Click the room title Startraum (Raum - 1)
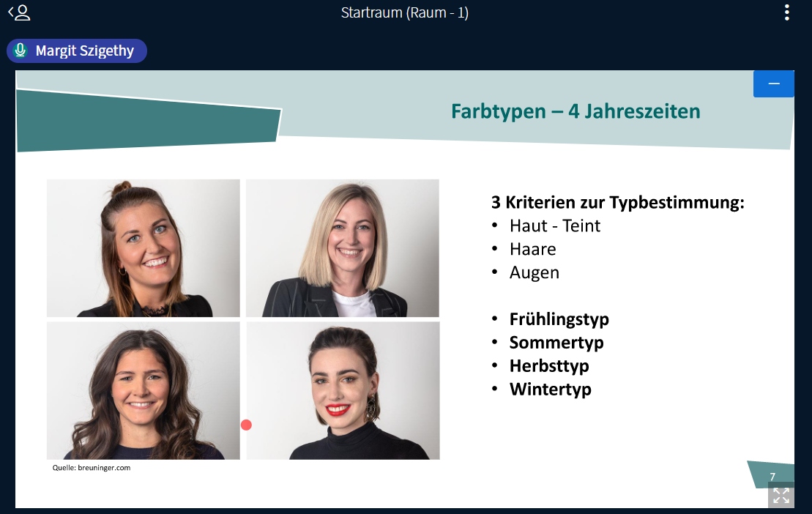The height and width of the screenshot is (514, 812). (x=405, y=12)
